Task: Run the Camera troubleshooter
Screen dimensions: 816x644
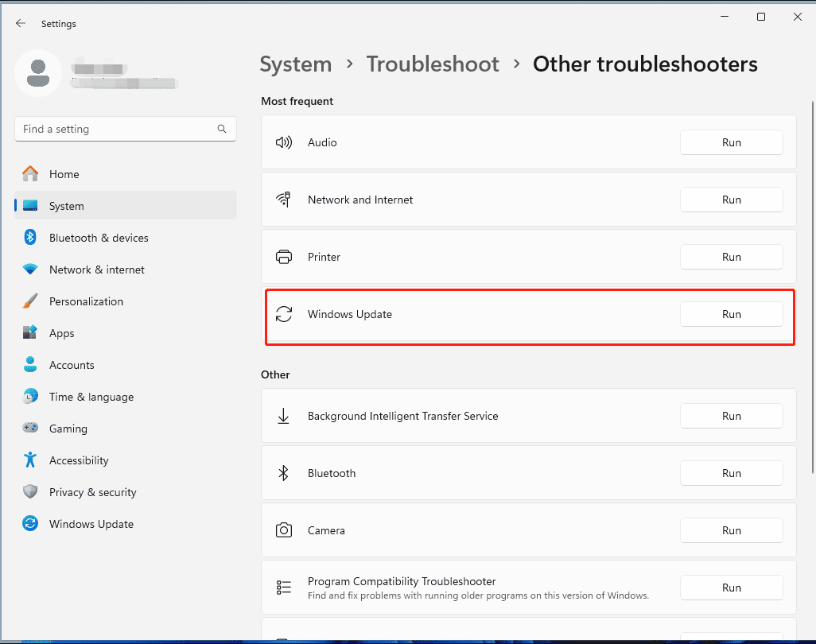Action: (x=731, y=530)
